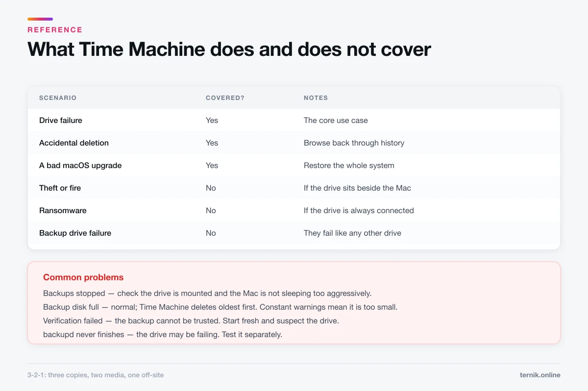Click the note 'If the drive sits beside the Mac'
Viewport: 588px width, 391px height.
tap(357, 188)
